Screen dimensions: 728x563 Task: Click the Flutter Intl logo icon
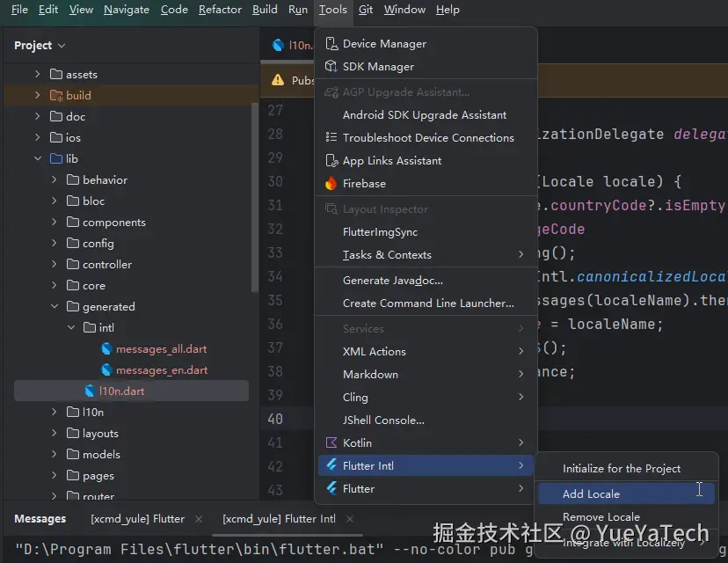(x=331, y=465)
